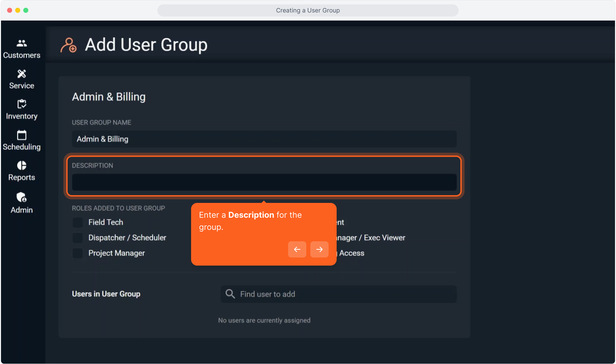
Task: Click the Reports label in the sidebar
Action: tap(22, 177)
